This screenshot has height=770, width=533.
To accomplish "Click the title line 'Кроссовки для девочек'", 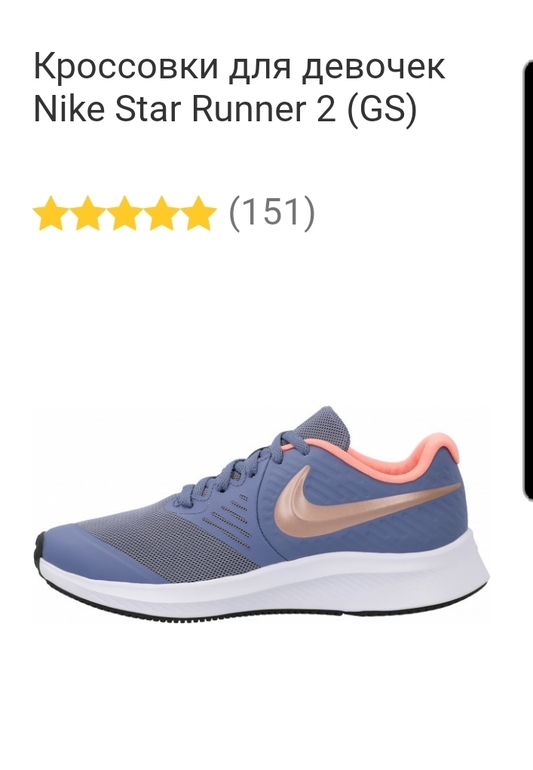I will click(240, 66).
